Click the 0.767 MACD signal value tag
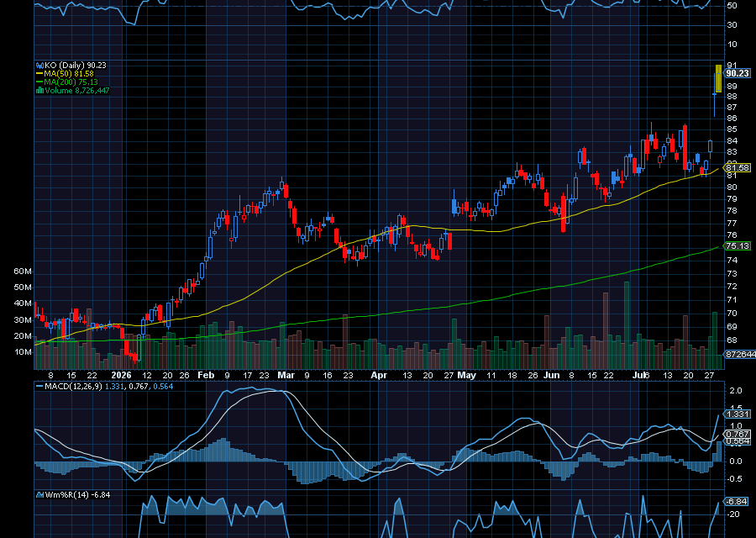This screenshot has width=756, height=538. 738,435
